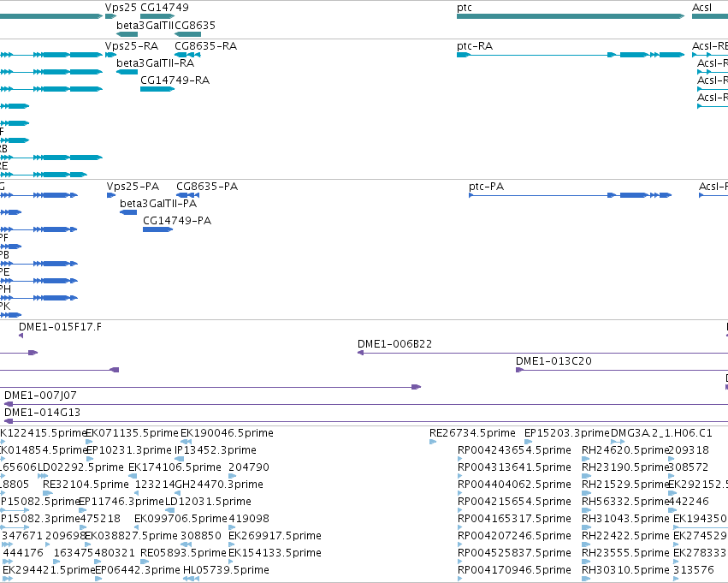Viewport: 728px width, 583px height.
Task: Click the RH21529.5prime EST label
Action: click(625, 485)
